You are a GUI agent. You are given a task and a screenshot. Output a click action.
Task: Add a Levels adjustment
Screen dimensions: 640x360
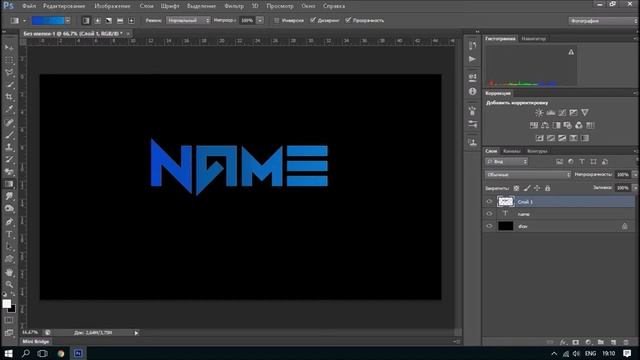[x=551, y=113]
